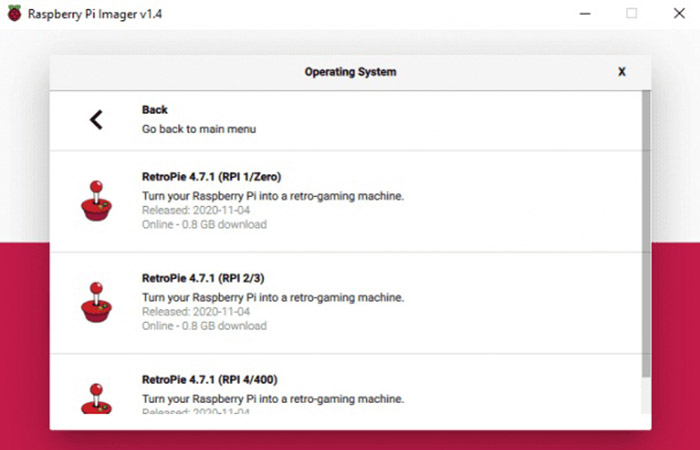The width and height of the screenshot is (700, 450).
Task: Click the RPI 4/400 retro-gaming description text
Action: pos(273,399)
